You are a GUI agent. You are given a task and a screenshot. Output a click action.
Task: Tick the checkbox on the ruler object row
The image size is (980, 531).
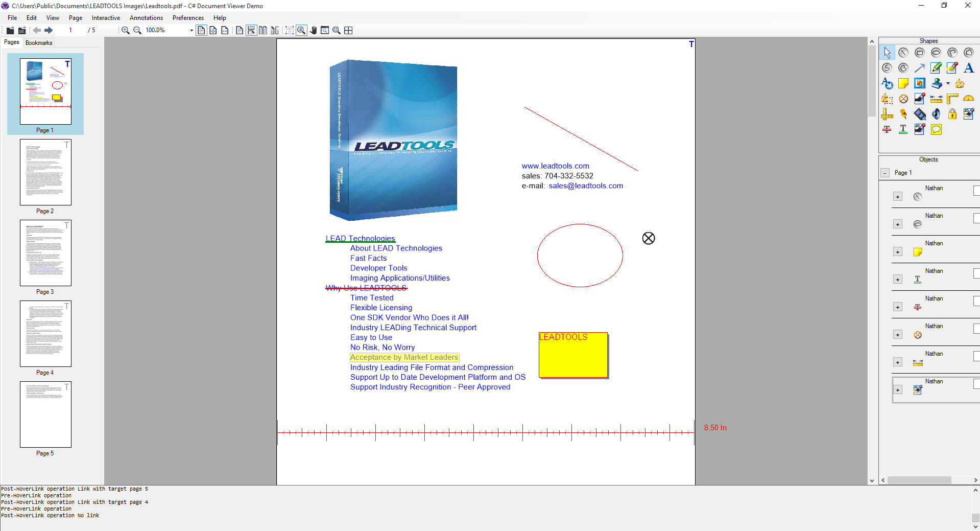pyautogui.click(x=976, y=356)
